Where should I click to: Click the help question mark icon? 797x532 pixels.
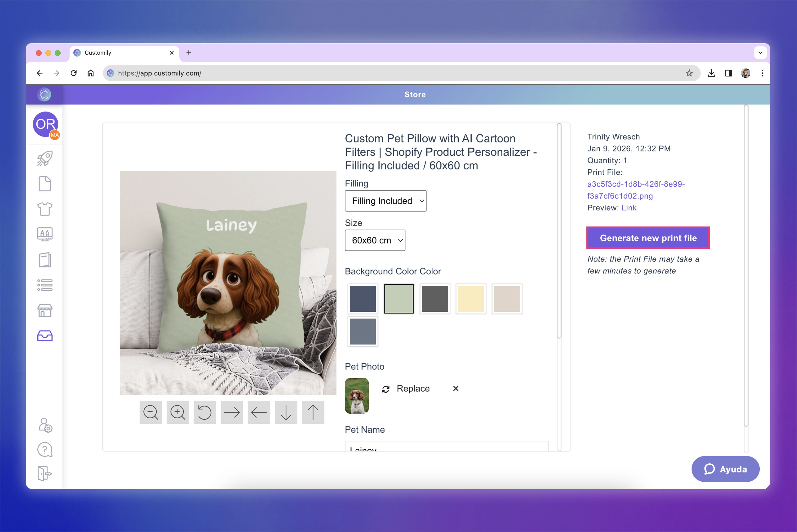coord(45,450)
